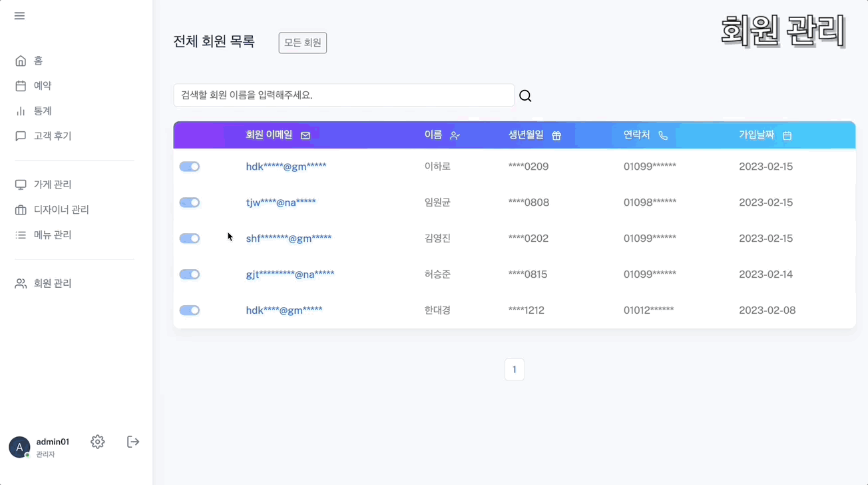Click the bar chart icon beside 통계
868x485 pixels.
pos(21,111)
